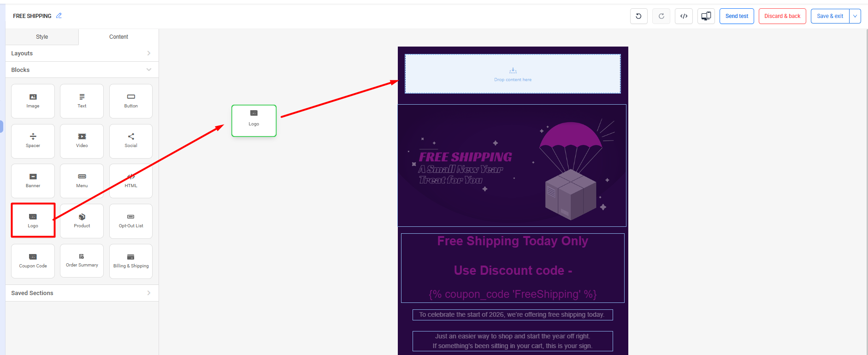
Task: Switch to the Content tab
Action: (x=118, y=37)
